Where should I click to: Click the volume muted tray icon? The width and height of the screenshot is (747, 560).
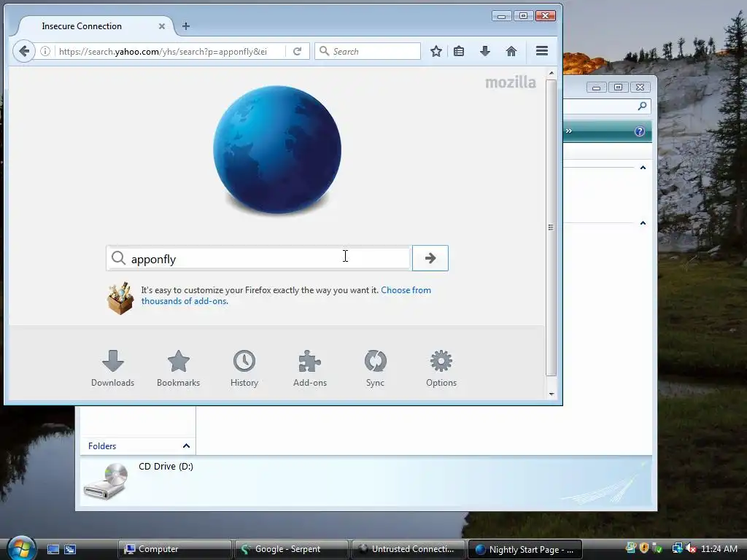point(691,548)
